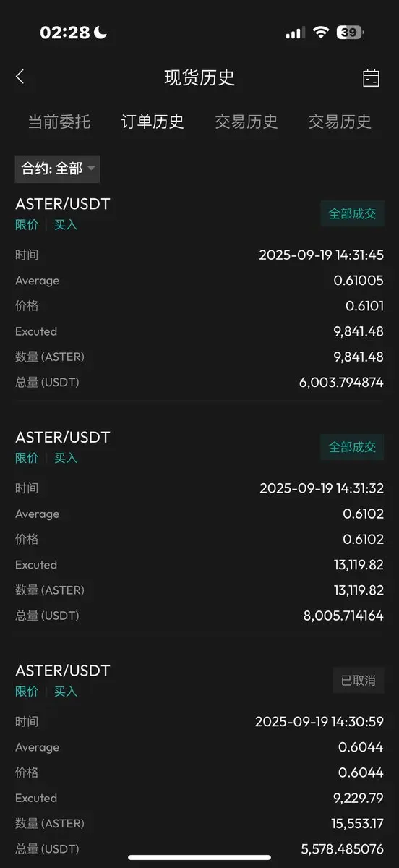
Task: Tap the battery indicator icon
Action: click(x=351, y=33)
